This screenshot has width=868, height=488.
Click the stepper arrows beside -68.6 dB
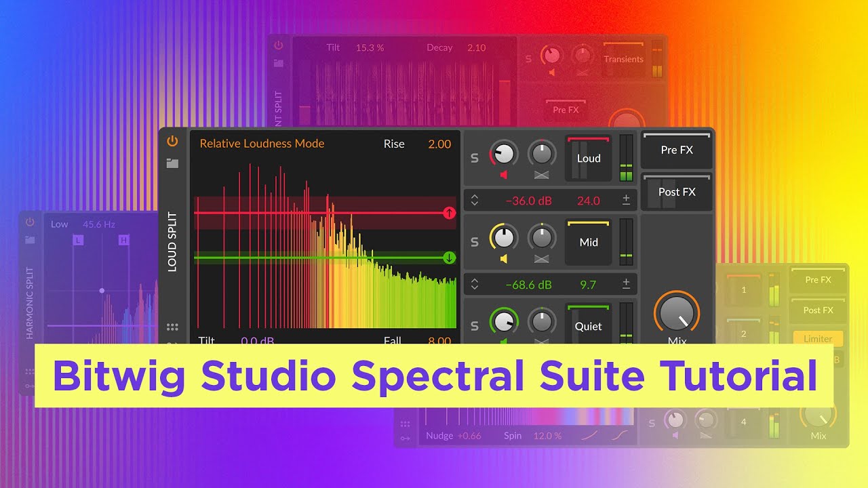[475, 285]
